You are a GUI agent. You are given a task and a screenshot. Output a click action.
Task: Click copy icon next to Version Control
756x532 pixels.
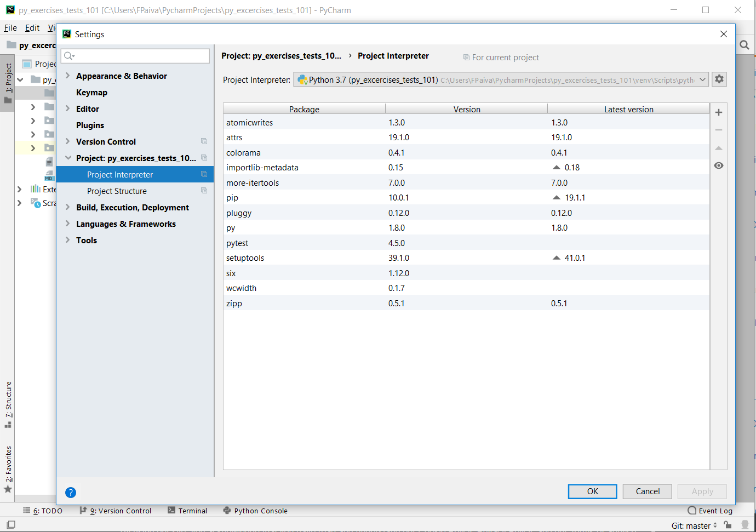[204, 141]
